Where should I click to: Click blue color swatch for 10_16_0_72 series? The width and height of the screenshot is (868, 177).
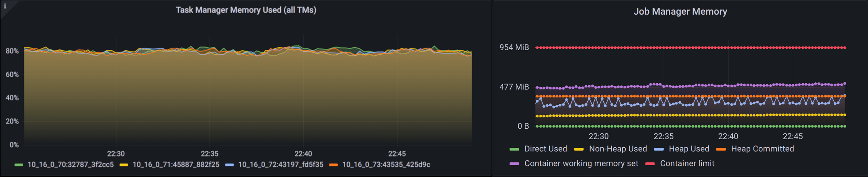[x=230, y=165]
